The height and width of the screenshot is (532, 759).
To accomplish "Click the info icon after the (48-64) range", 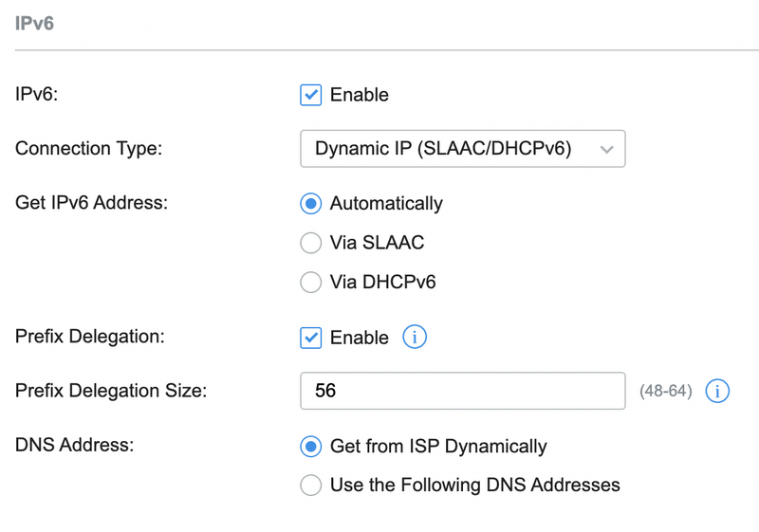I will click(717, 391).
